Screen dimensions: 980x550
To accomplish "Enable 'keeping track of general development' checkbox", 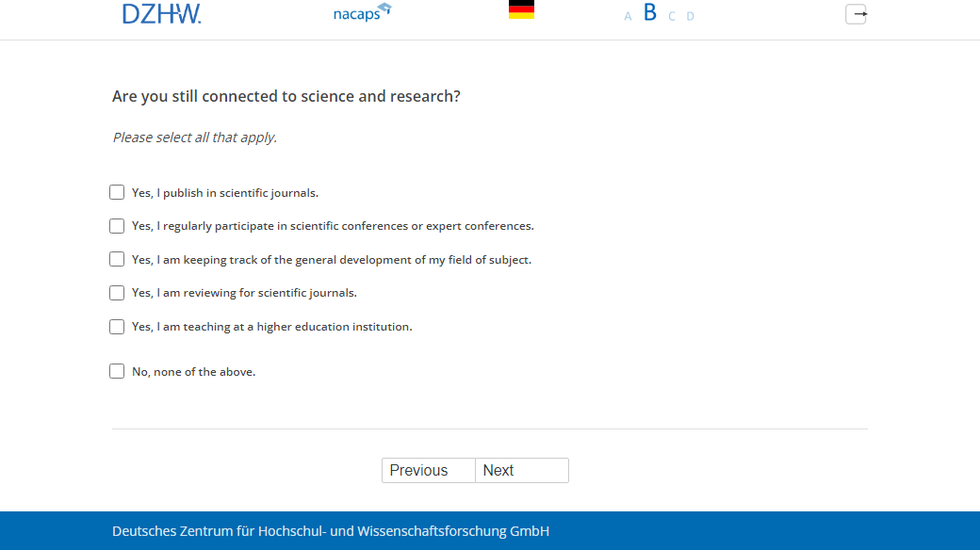I will [117, 259].
